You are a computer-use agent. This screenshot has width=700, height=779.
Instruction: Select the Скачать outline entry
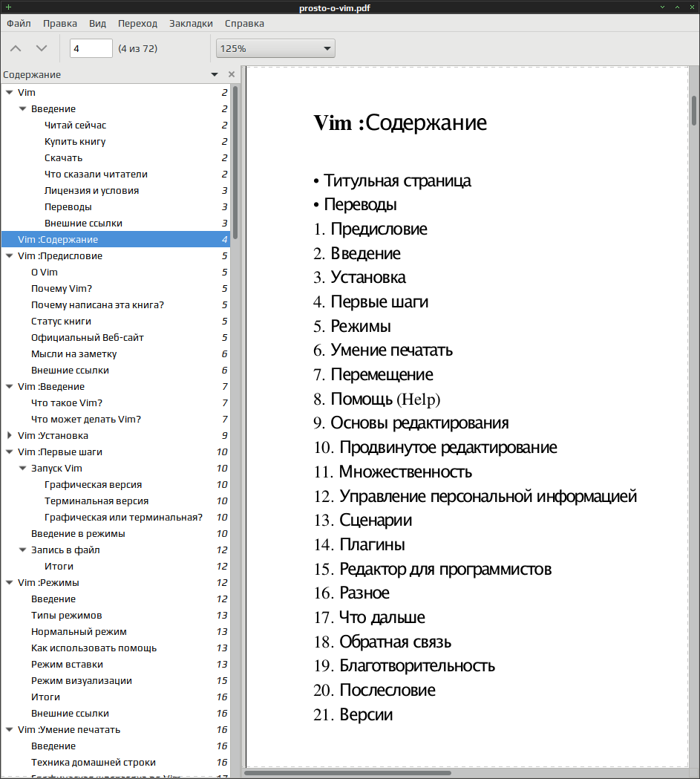click(64, 158)
